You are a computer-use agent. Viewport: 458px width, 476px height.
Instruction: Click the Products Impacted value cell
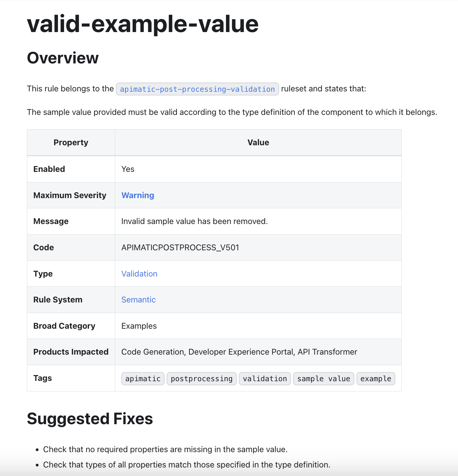click(239, 352)
